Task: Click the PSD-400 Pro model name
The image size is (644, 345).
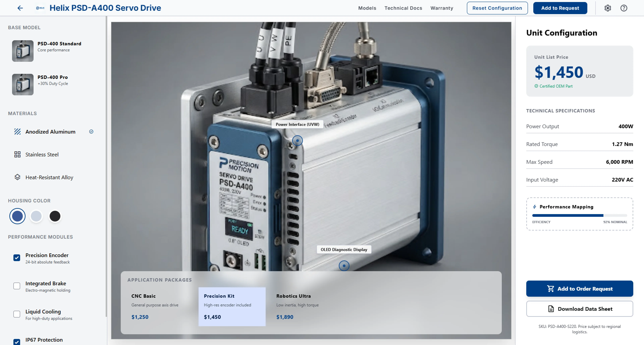Action: (x=52, y=77)
